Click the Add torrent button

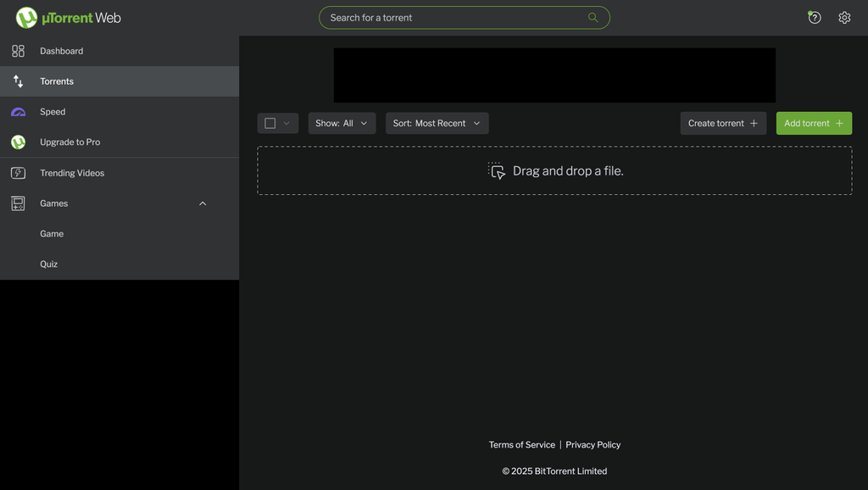click(x=814, y=123)
